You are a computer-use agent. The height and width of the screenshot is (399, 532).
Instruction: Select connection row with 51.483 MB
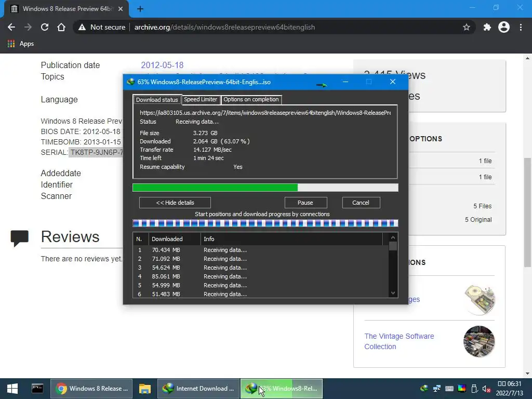pyautogui.click(x=261, y=294)
